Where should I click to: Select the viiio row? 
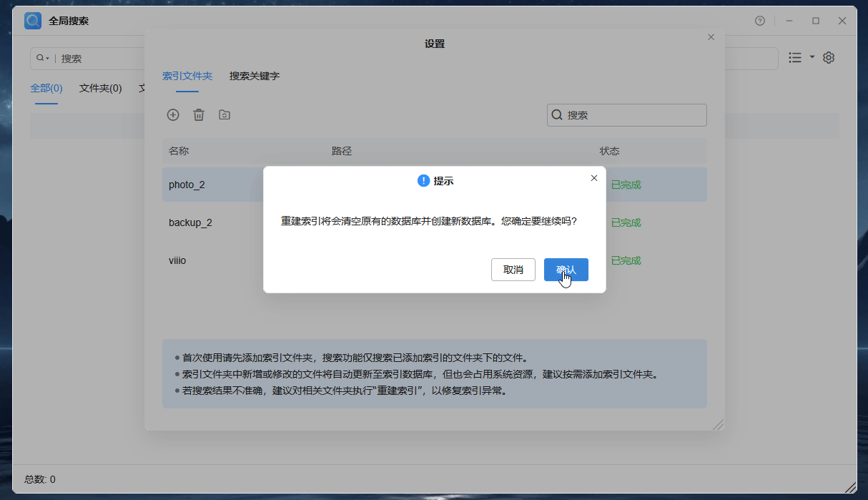click(435, 260)
